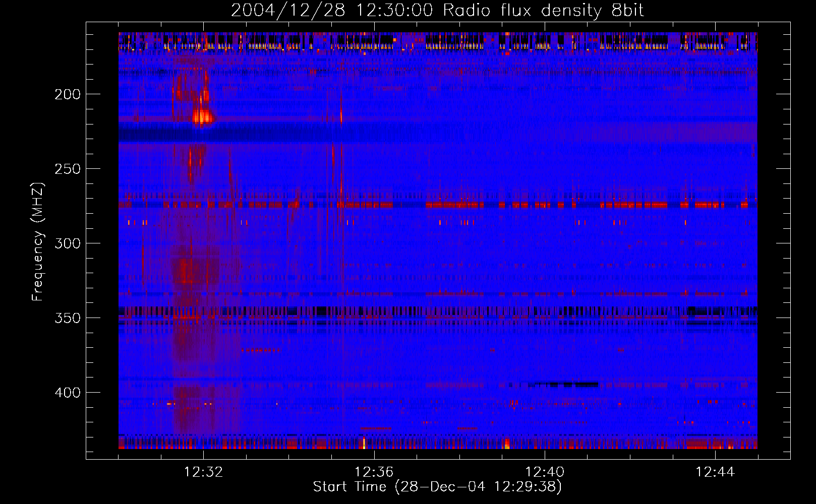Click the 12:40 time tick label

coord(545,472)
